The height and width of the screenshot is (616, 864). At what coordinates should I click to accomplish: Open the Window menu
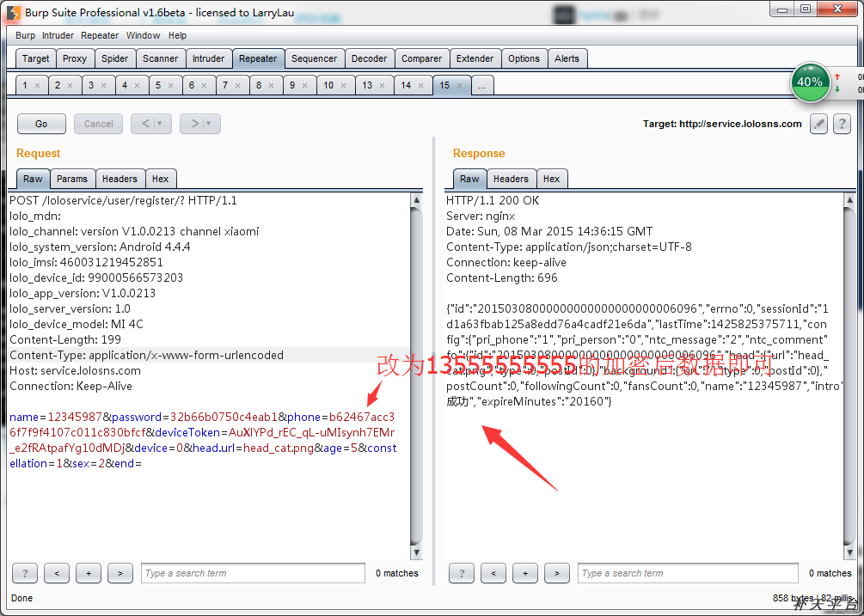pyautogui.click(x=144, y=35)
